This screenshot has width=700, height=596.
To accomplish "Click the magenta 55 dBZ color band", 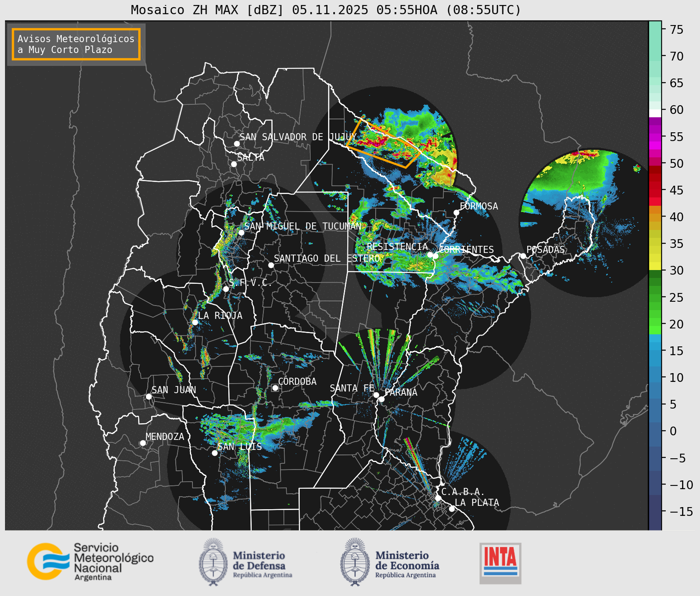I will point(655,137).
